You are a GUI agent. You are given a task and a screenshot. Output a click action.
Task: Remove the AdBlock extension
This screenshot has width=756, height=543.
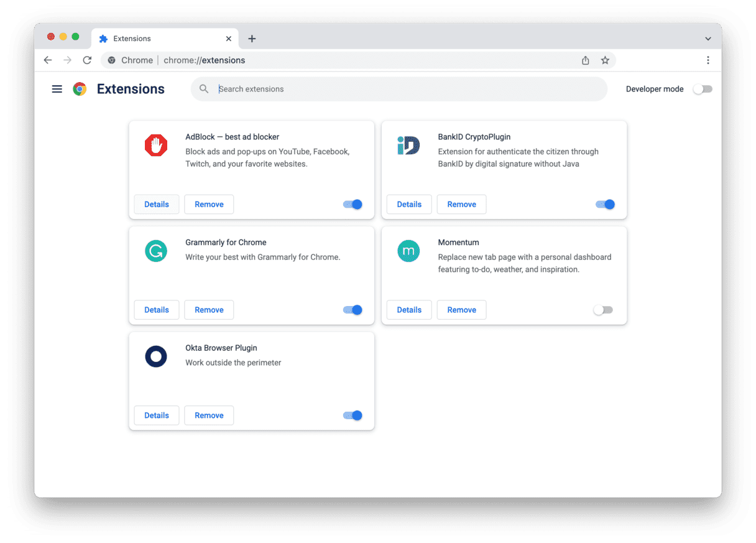(209, 204)
